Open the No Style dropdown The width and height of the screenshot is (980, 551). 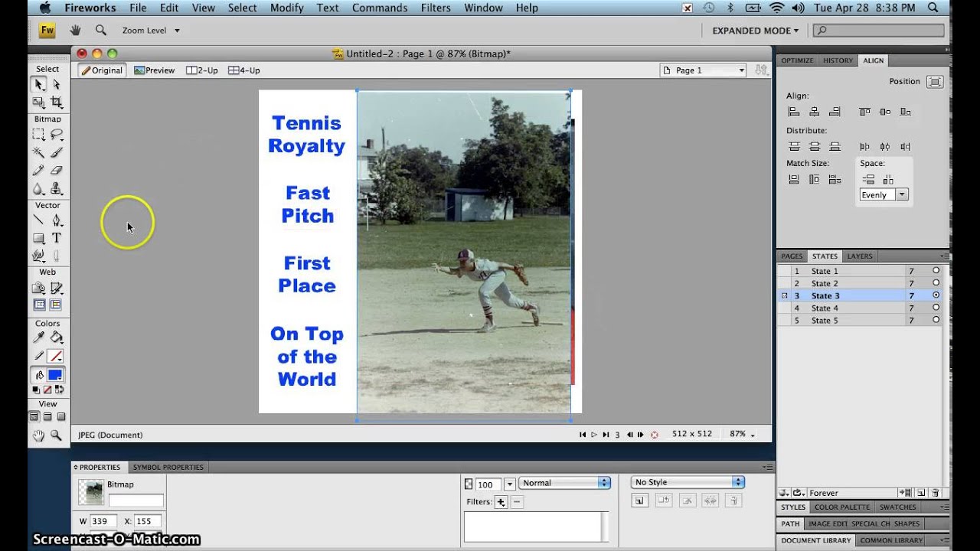coord(688,482)
